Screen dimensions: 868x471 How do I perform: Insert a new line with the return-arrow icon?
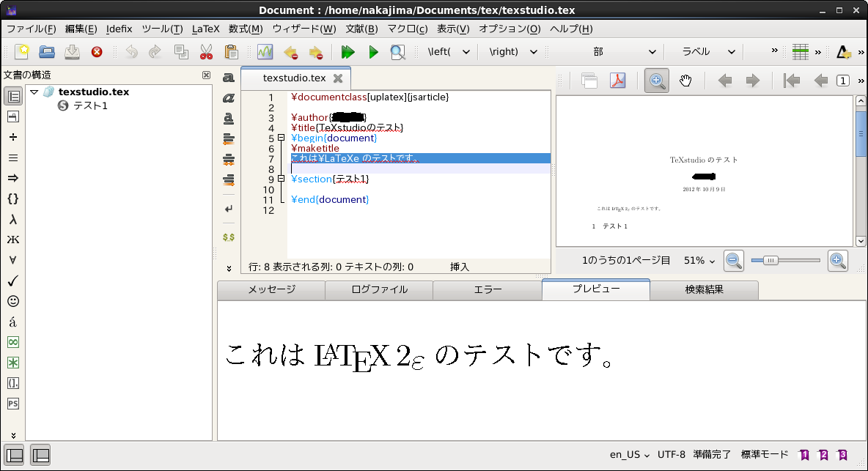click(229, 209)
